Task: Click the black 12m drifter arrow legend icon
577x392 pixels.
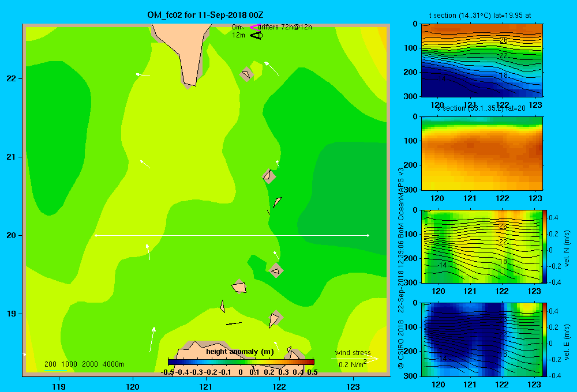Action: click(x=255, y=35)
